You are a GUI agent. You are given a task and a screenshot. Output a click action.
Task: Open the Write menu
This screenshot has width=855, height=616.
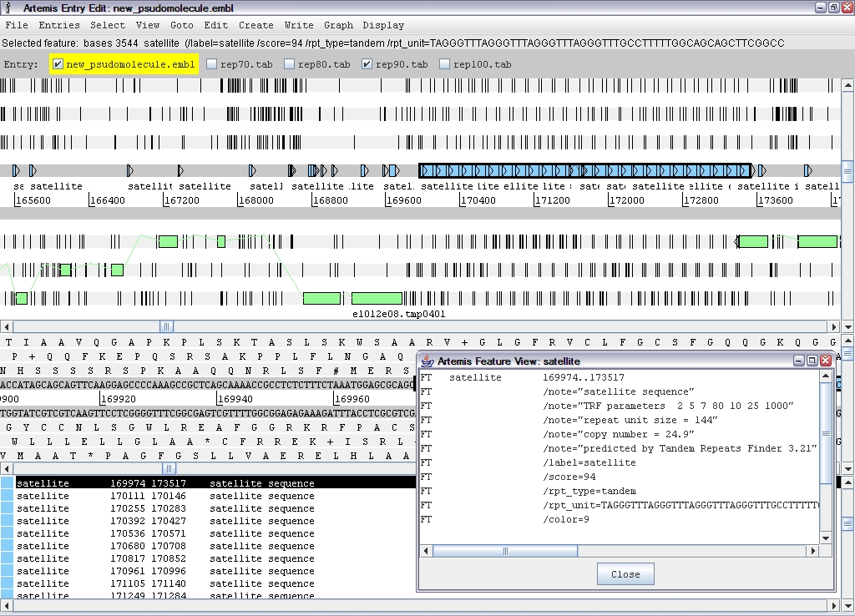point(299,25)
